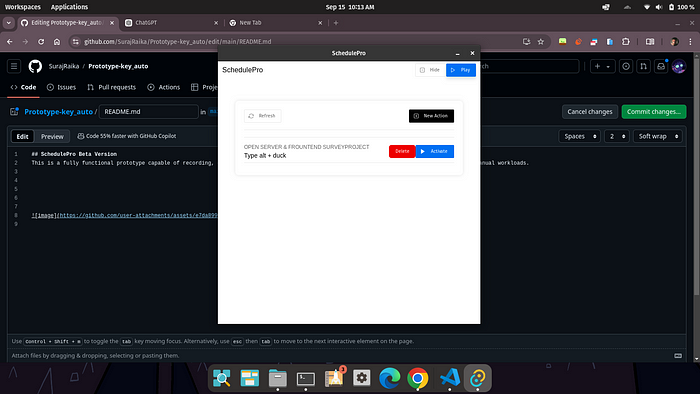Open the indent size 2 dropdown
Screen dimensions: 700x394
click(617, 136)
